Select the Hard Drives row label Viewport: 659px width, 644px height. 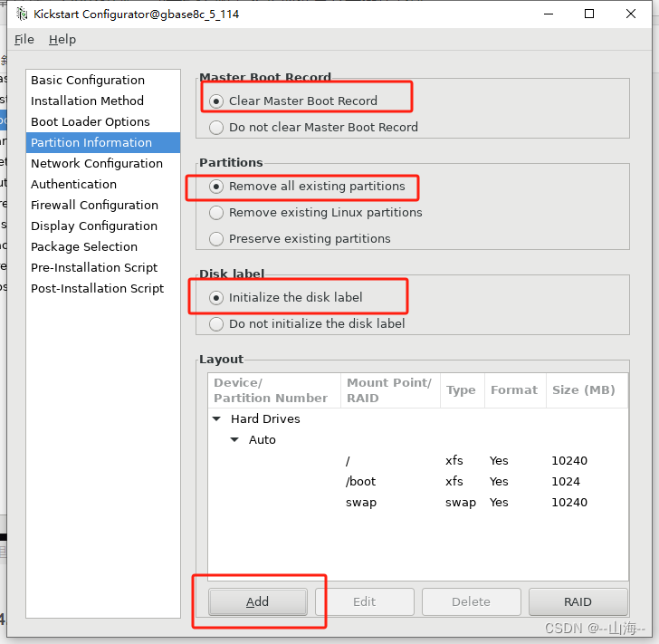pos(265,419)
